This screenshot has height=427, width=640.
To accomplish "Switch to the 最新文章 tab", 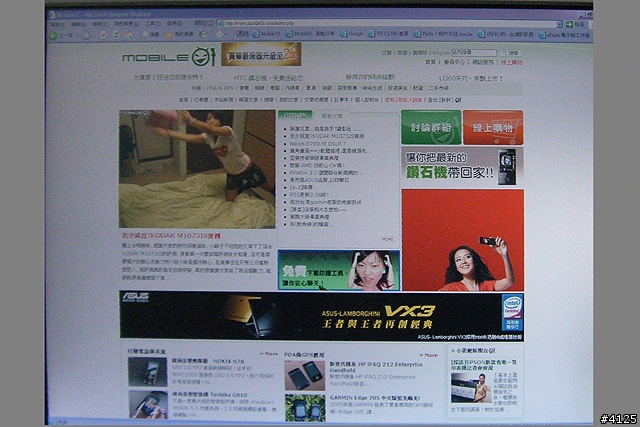I will pos(332,116).
